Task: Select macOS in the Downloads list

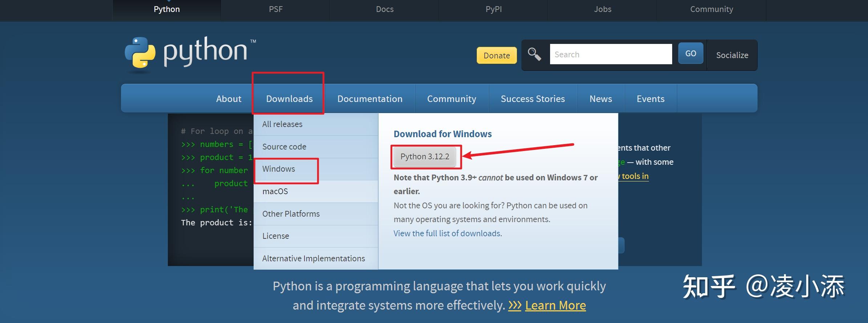Action: [275, 191]
